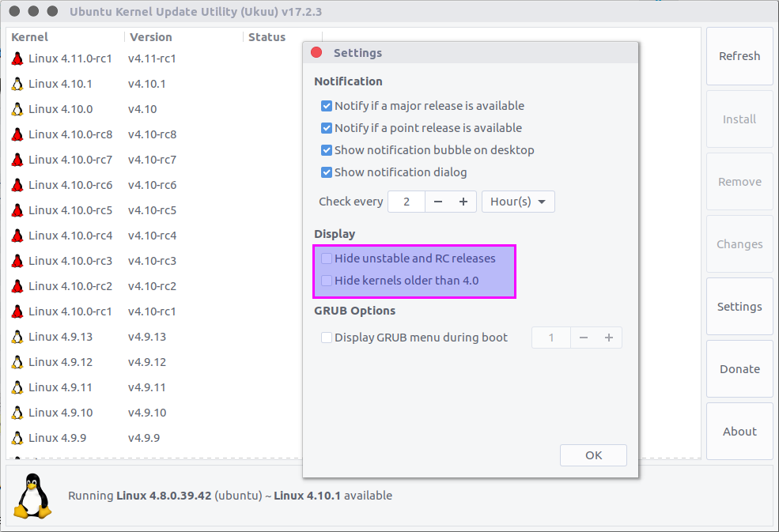Enable Display GRUB menu during boot
Image resolution: width=779 pixels, height=532 pixels.
(327, 338)
